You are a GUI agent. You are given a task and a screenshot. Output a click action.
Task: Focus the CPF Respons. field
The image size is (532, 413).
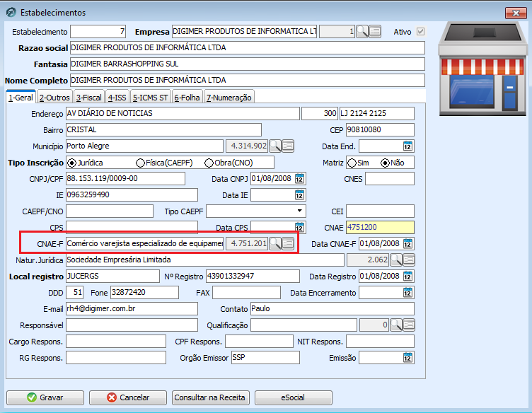click(259, 341)
